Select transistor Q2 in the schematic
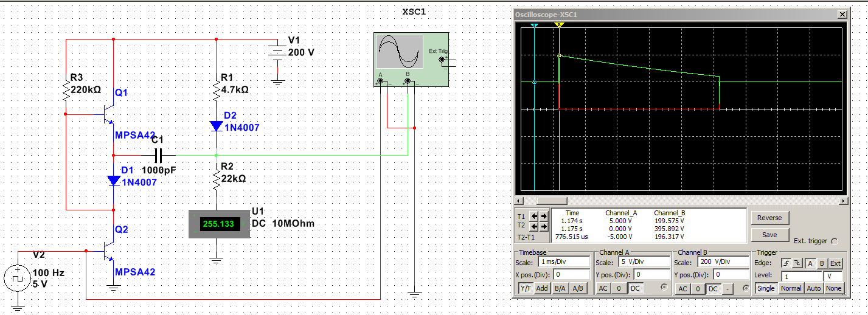 click(109, 251)
